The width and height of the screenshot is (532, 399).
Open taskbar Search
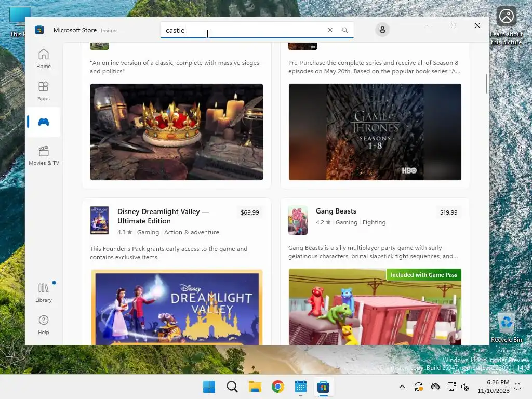click(x=232, y=387)
